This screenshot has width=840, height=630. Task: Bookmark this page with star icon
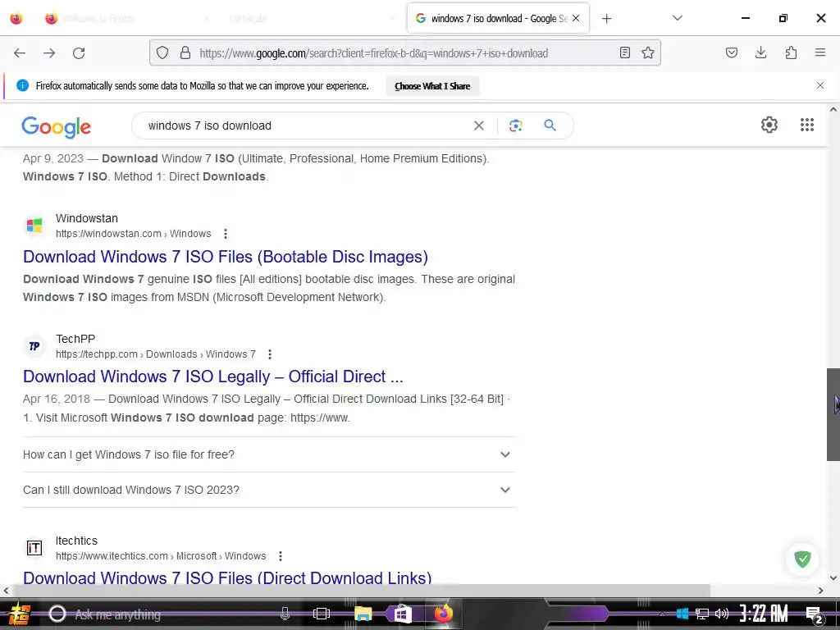pos(648,53)
